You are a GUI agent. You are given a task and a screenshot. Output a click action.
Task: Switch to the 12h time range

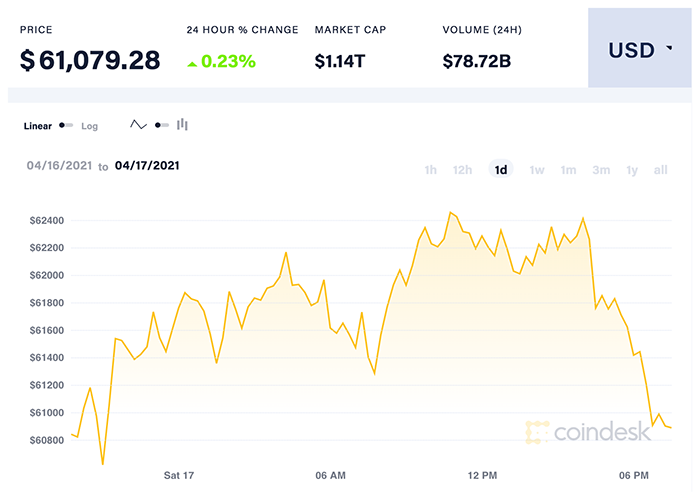pos(462,170)
